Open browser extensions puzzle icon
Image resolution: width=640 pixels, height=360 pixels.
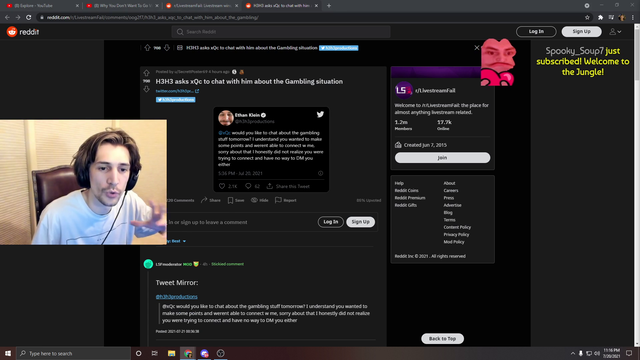pyautogui.click(x=600, y=18)
